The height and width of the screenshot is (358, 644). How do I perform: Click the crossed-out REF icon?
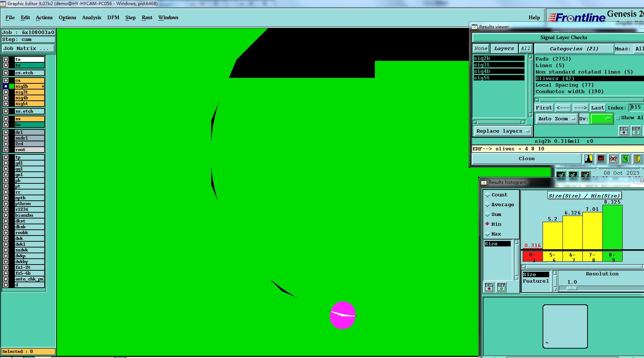coord(613,158)
